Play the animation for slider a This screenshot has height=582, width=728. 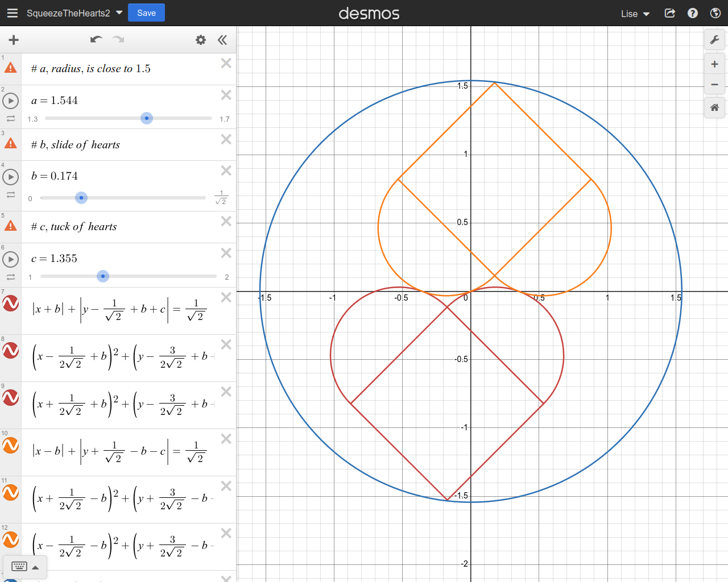tap(11, 101)
